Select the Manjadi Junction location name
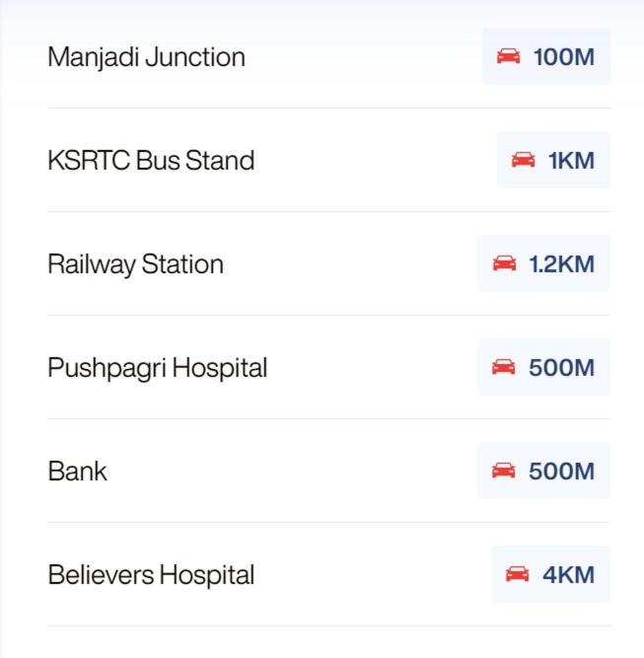The height and width of the screenshot is (658, 644). pyautogui.click(x=146, y=57)
